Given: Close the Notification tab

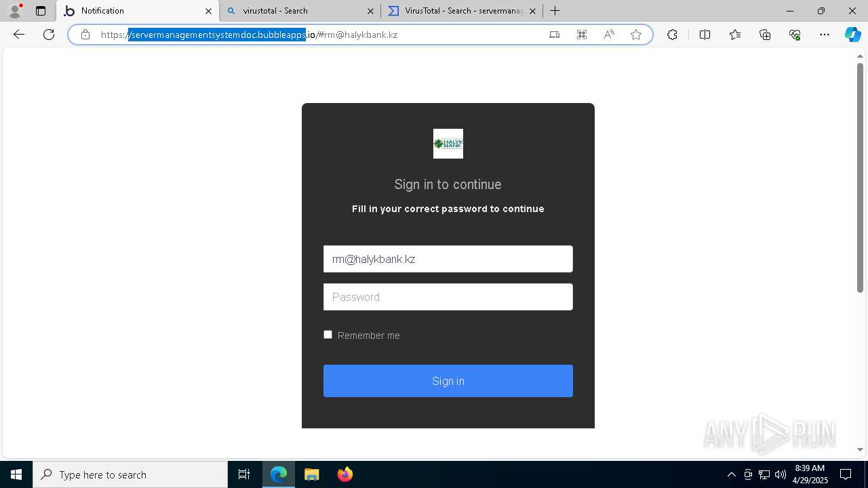Looking at the screenshot, I should (208, 11).
